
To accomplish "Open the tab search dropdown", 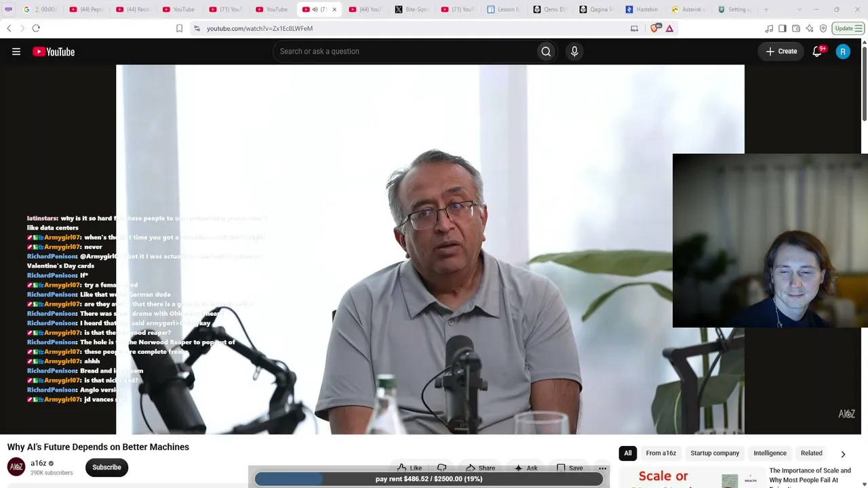I will coord(800,9).
